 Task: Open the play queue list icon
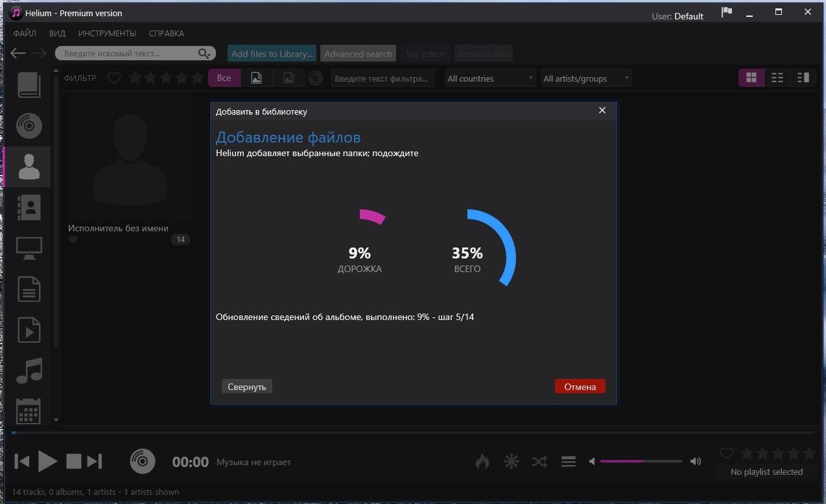pyautogui.click(x=569, y=461)
